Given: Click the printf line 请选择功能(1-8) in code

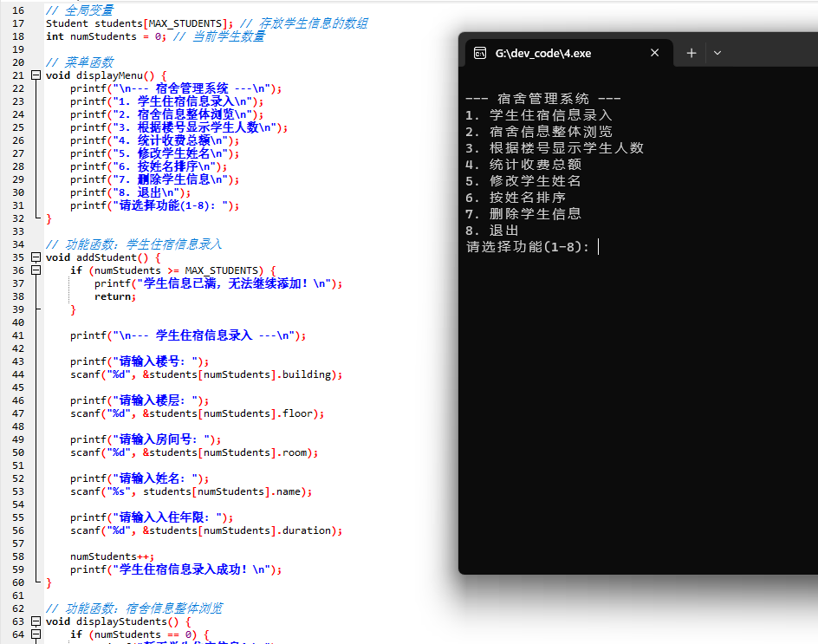Looking at the screenshot, I should (x=155, y=205).
